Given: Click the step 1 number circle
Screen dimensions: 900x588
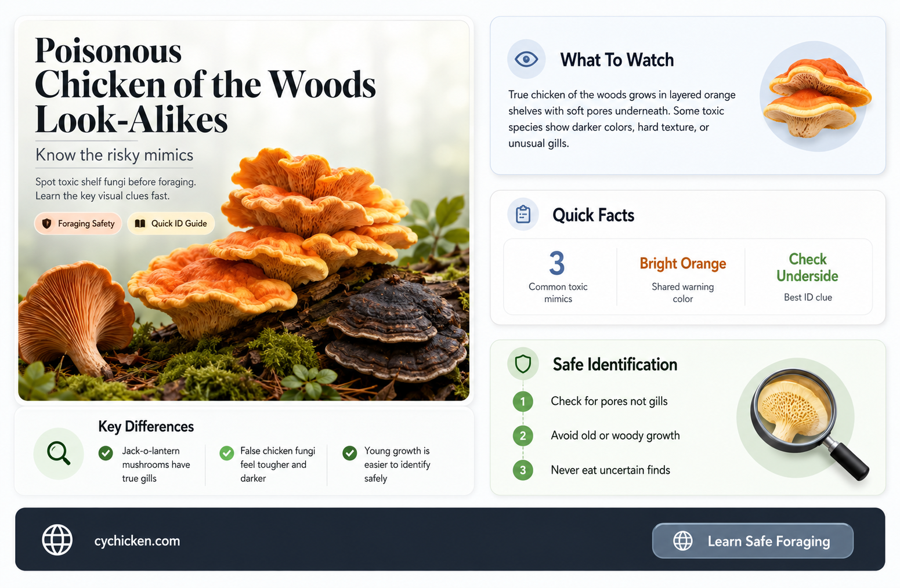Looking at the screenshot, I should tap(523, 401).
